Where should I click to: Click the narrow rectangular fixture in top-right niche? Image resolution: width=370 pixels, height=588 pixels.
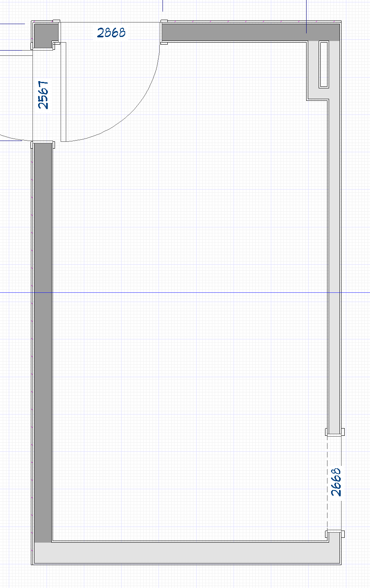(x=323, y=64)
